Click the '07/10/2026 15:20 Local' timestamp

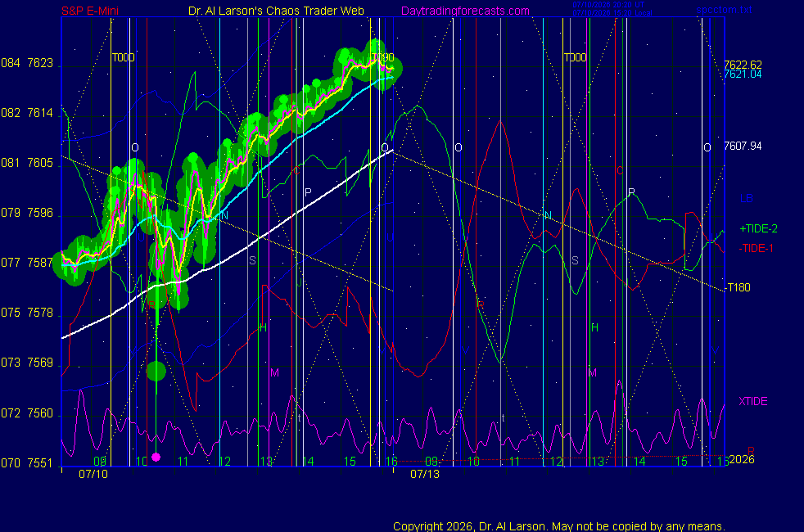pos(612,13)
